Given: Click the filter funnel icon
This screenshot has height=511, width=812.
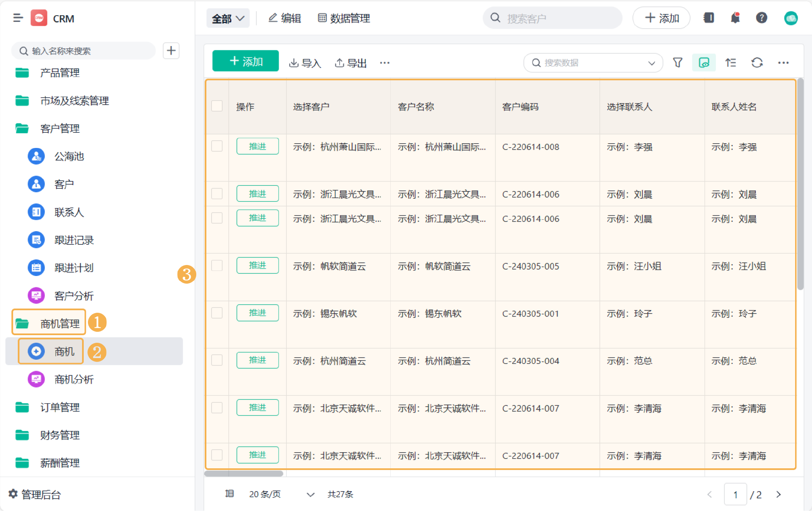Looking at the screenshot, I should (x=678, y=63).
